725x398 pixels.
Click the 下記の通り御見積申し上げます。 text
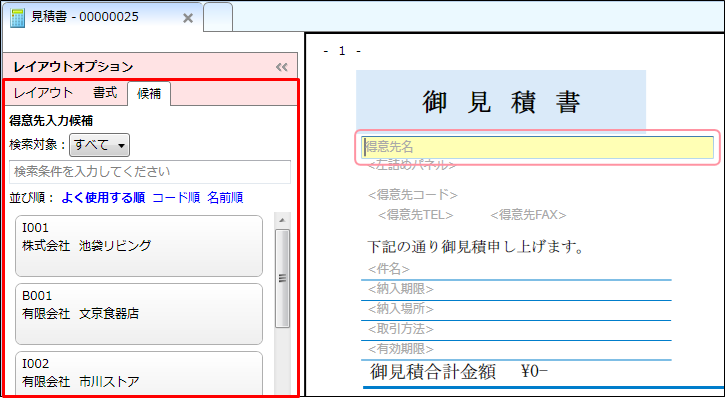click(475, 247)
